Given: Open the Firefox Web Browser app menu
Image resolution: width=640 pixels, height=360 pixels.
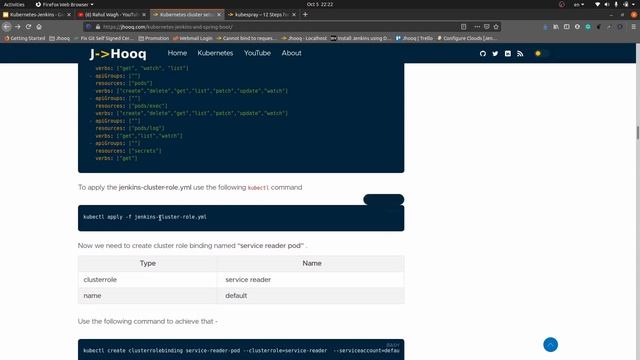Looking at the screenshot, I should 64,4.
